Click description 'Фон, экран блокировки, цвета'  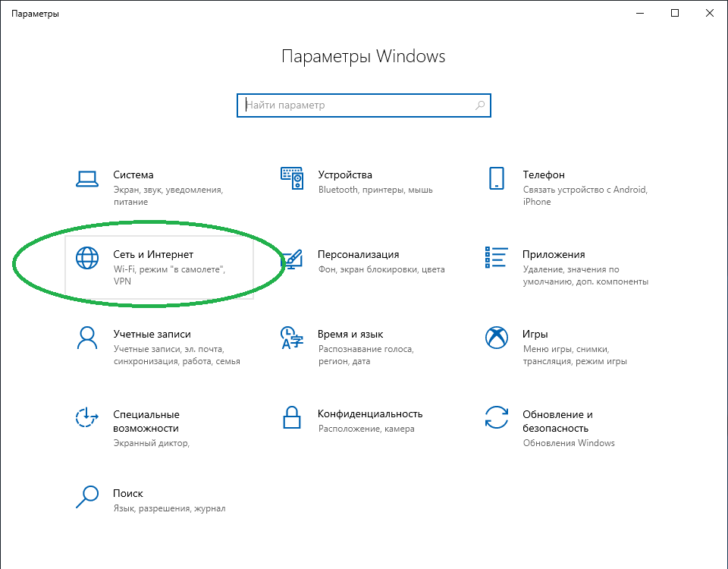(381, 269)
